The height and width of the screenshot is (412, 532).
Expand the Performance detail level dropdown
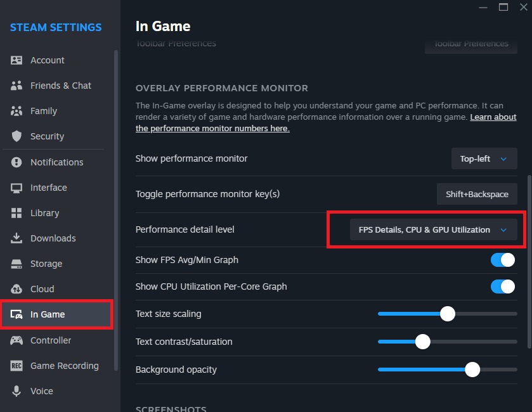(x=433, y=229)
